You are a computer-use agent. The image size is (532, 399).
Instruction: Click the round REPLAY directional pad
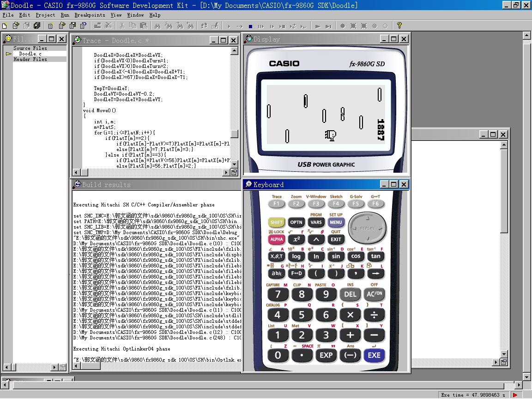368,228
